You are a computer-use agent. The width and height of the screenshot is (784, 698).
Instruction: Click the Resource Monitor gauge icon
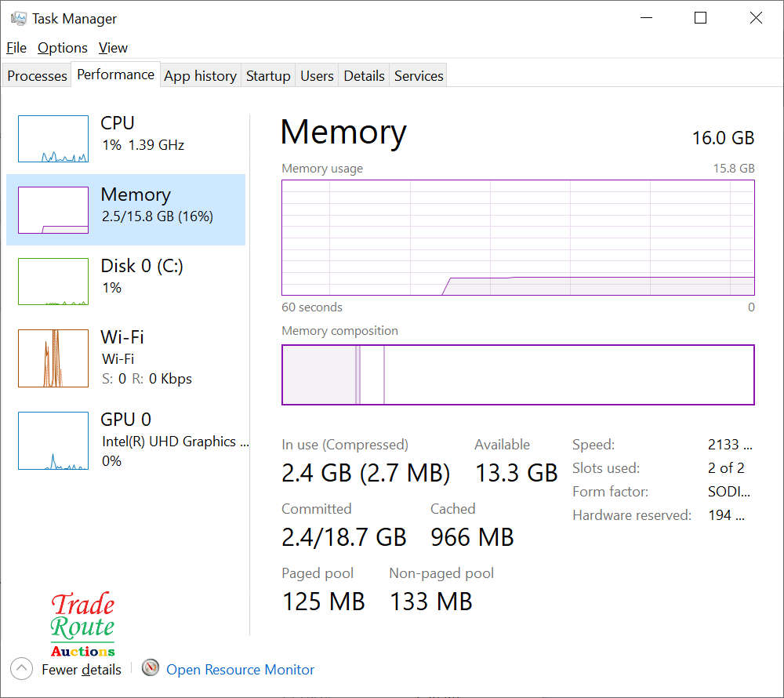[x=151, y=668]
